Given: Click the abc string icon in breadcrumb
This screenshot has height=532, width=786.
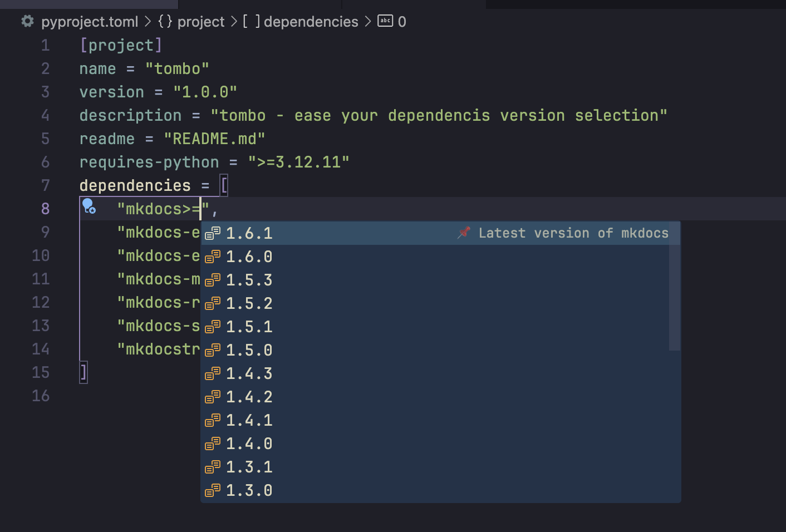Looking at the screenshot, I should click(x=385, y=21).
